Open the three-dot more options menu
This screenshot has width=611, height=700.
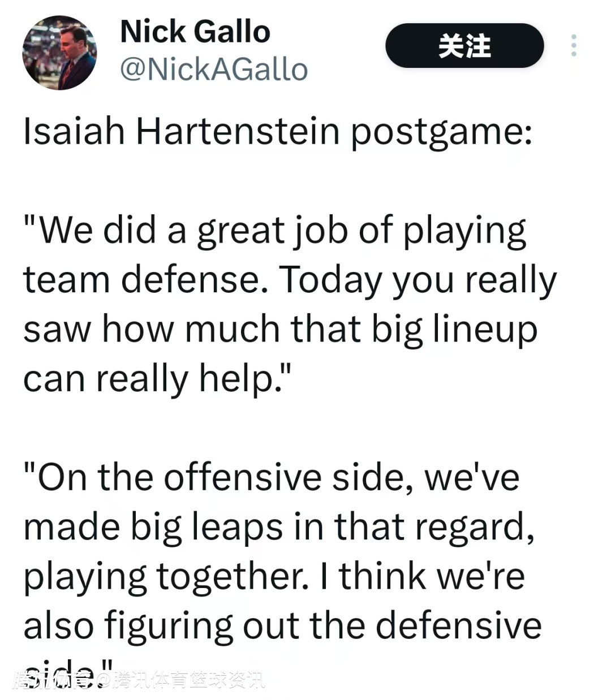574,45
